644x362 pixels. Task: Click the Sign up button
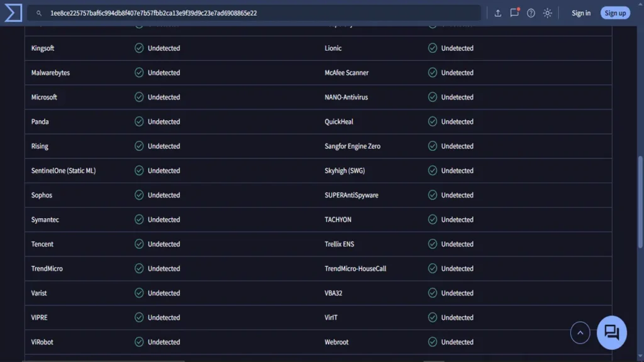tap(615, 13)
